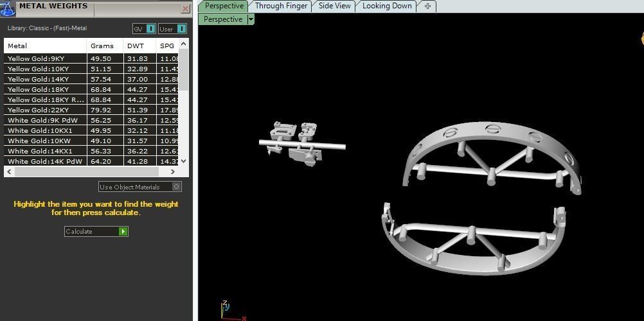Switch to the Through Finger tab
This screenshot has height=321, width=644.
(x=281, y=6)
